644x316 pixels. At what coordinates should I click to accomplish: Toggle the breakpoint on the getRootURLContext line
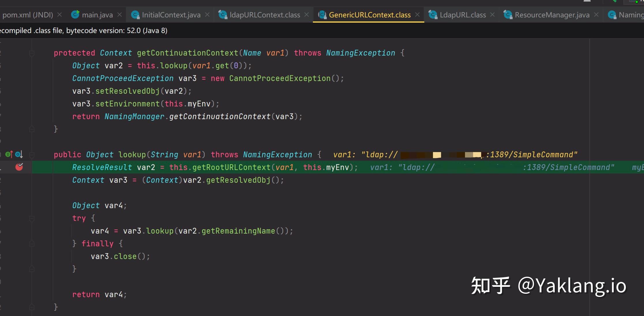[x=19, y=167]
